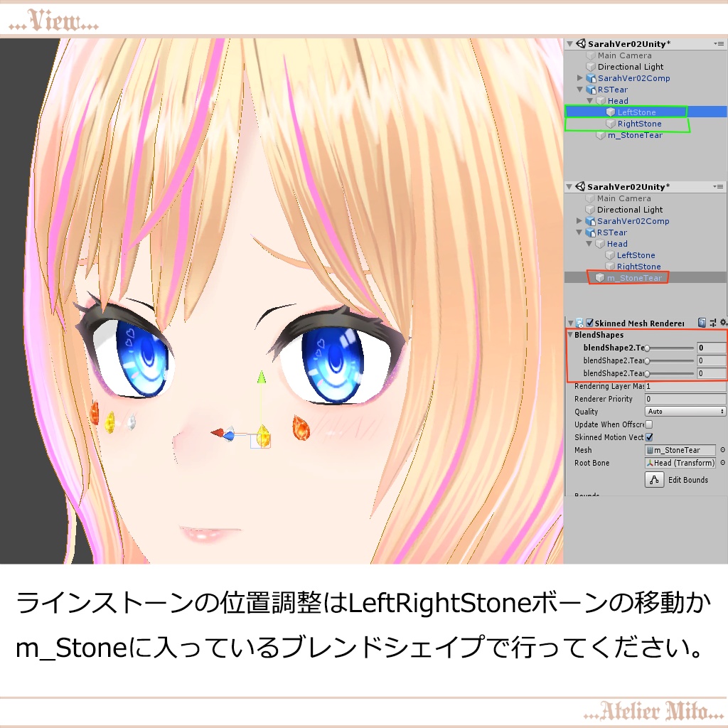This screenshot has width=728, height=728.
Task: Open the Skinned Mesh Renderer help icon
Action: click(x=702, y=323)
